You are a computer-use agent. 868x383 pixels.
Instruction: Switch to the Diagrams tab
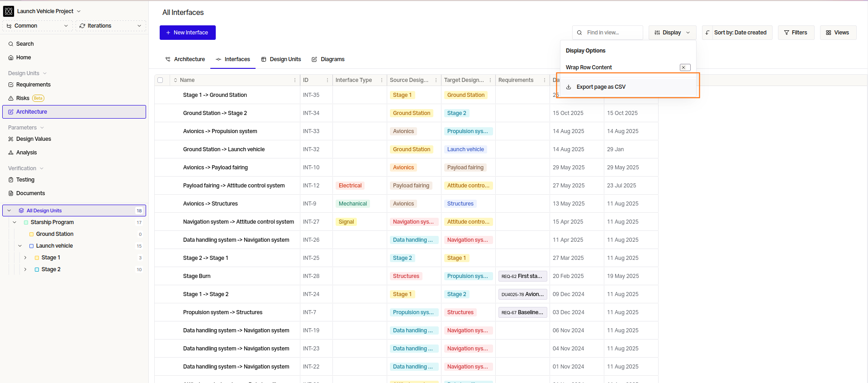(x=328, y=59)
